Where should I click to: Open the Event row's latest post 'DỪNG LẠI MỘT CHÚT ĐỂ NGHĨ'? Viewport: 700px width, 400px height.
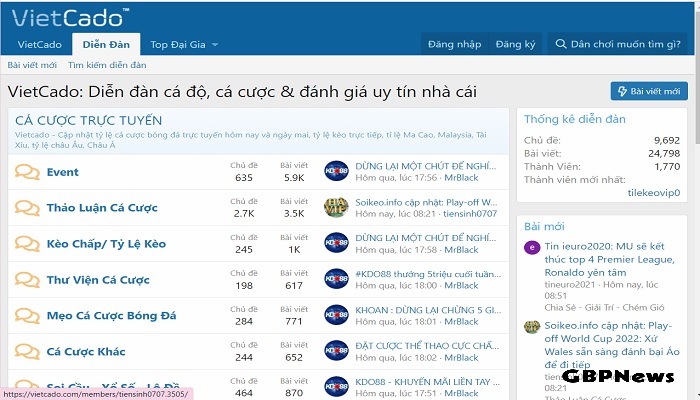tap(425, 166)
